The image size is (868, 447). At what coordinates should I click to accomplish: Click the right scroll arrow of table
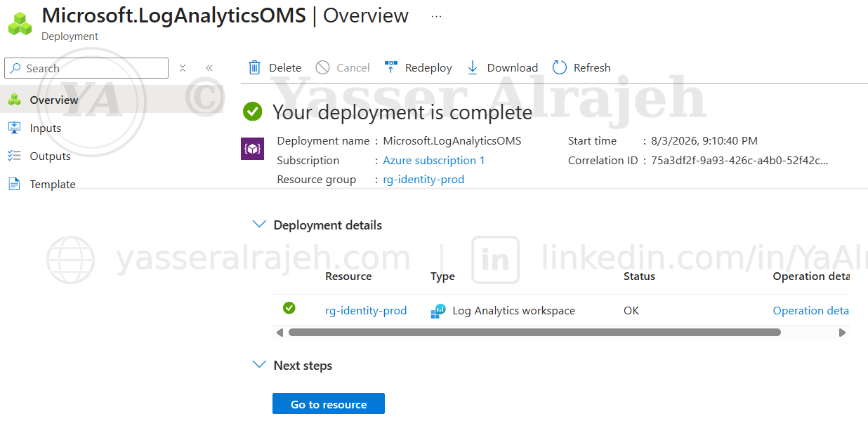[842, 333]
